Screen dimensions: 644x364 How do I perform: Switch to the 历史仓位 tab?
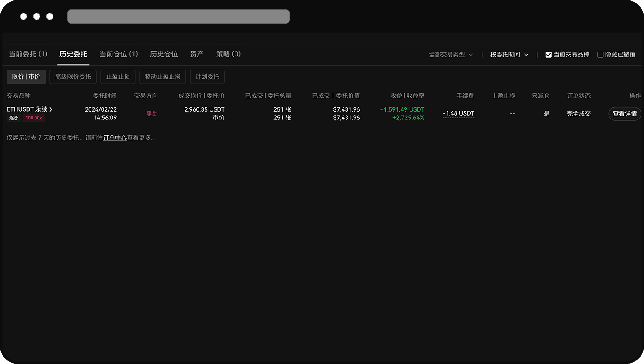164,54
